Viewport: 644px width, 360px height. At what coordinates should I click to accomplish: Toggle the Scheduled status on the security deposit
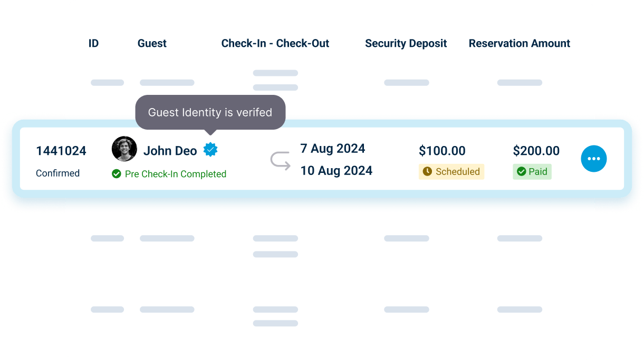451,172
